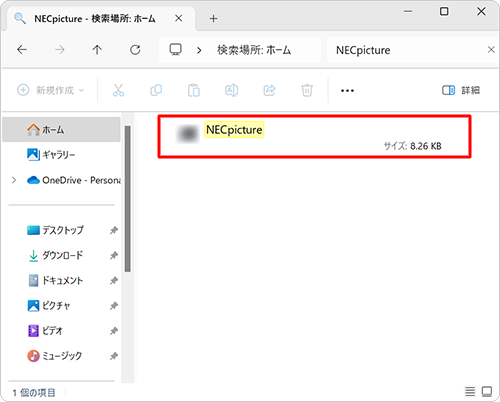
Task: Click the pin icon beside ピクチャ
Action: (114, 306)
